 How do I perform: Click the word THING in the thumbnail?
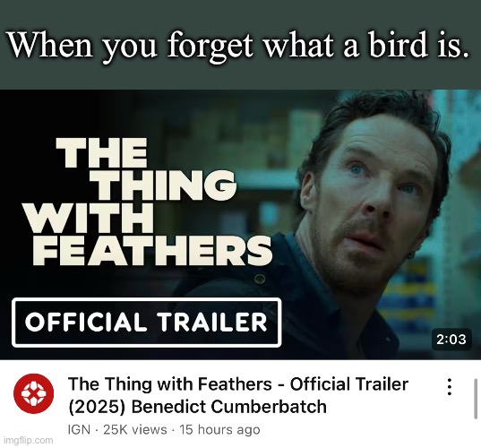167,185
